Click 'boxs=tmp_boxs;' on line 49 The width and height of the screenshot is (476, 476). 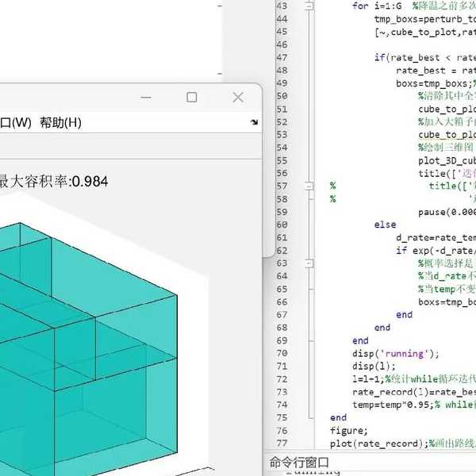[x=434, y=83]
